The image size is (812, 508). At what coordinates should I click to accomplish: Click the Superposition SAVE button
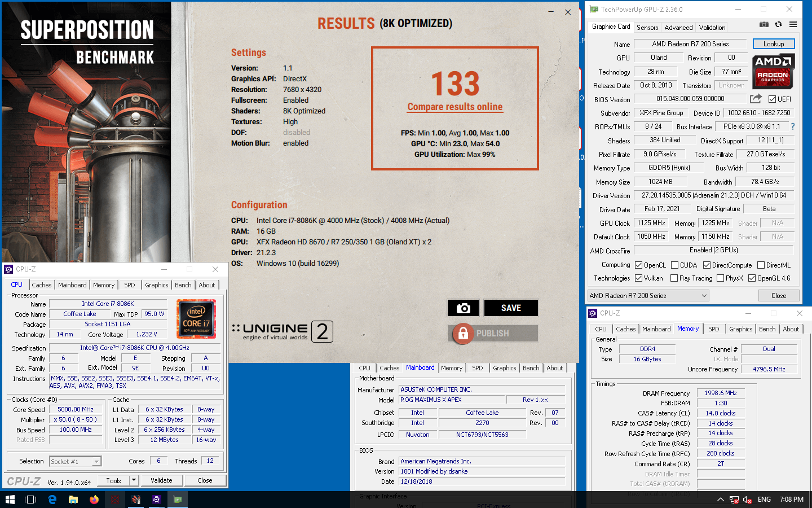pyautogui.click(x=511, y=308)
